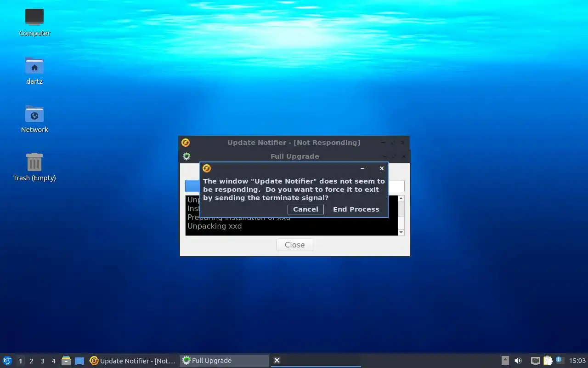The image size is (588, 368).
Task: Click the X-icon taskbar window entry
Action: [316, 361]
